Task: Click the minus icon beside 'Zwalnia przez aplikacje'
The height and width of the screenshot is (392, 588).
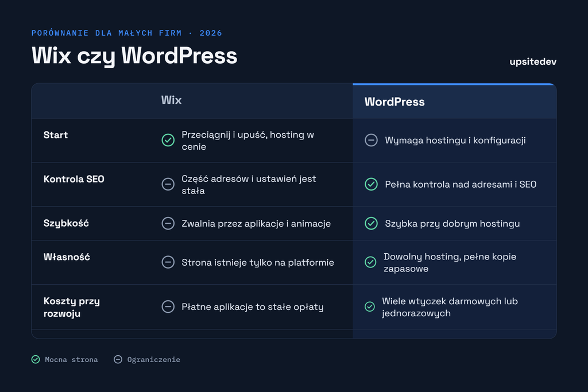Action: (x=168, y=223)
